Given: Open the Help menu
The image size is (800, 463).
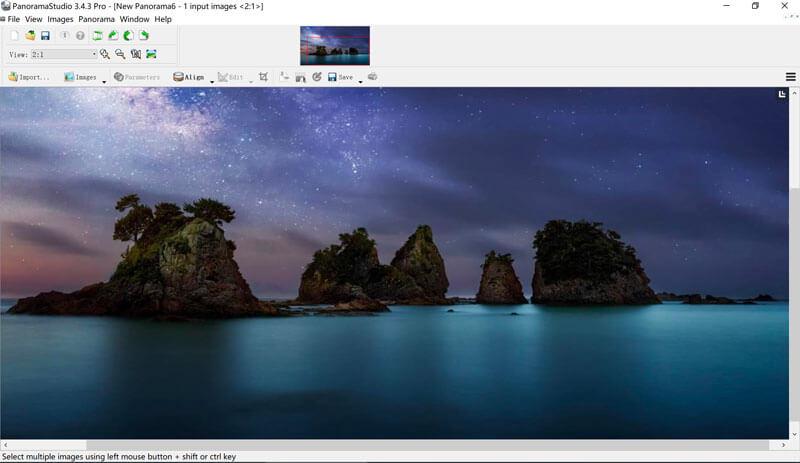Looking at the screenshot, I should tap(163, 19).
